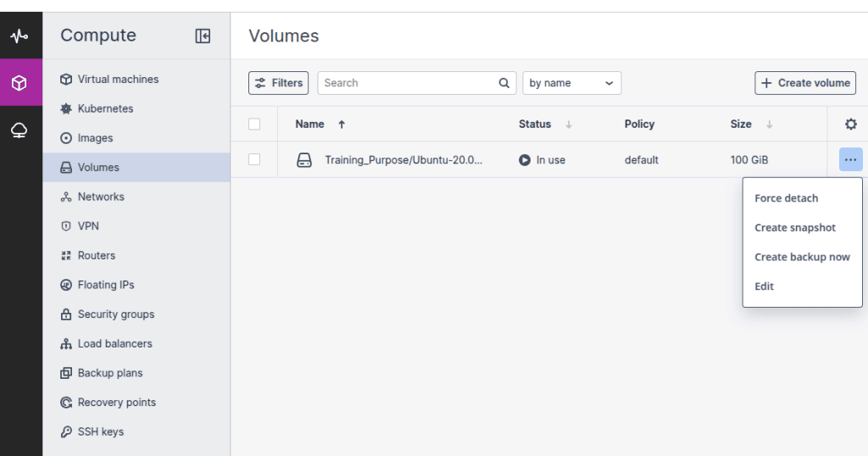Open the Filters panel
This screenshot has width=868, height=456.
(278, 83)
